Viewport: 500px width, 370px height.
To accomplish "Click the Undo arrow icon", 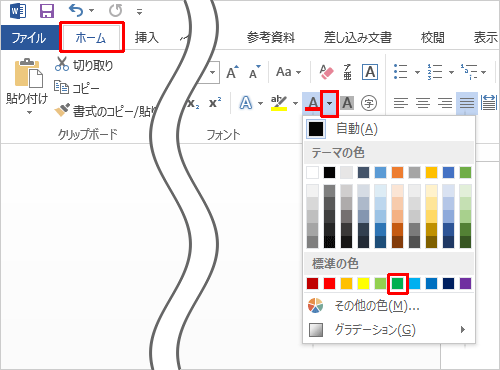I will click(76, 11).
